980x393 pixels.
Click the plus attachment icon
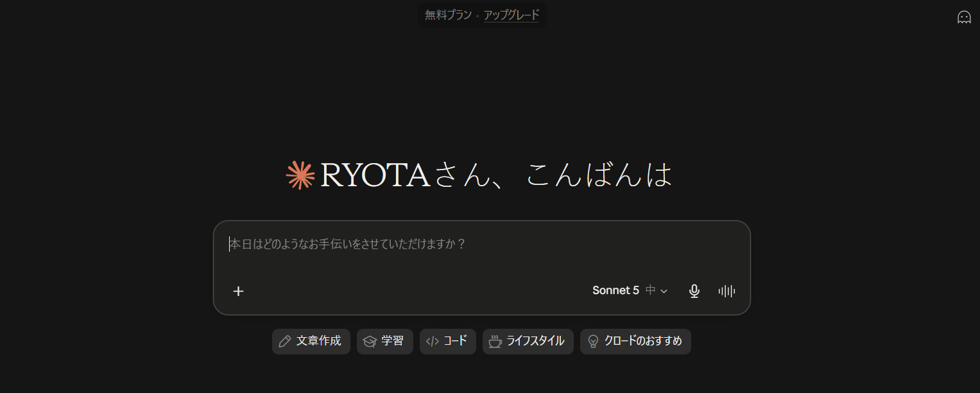click(x=238, y=291)
